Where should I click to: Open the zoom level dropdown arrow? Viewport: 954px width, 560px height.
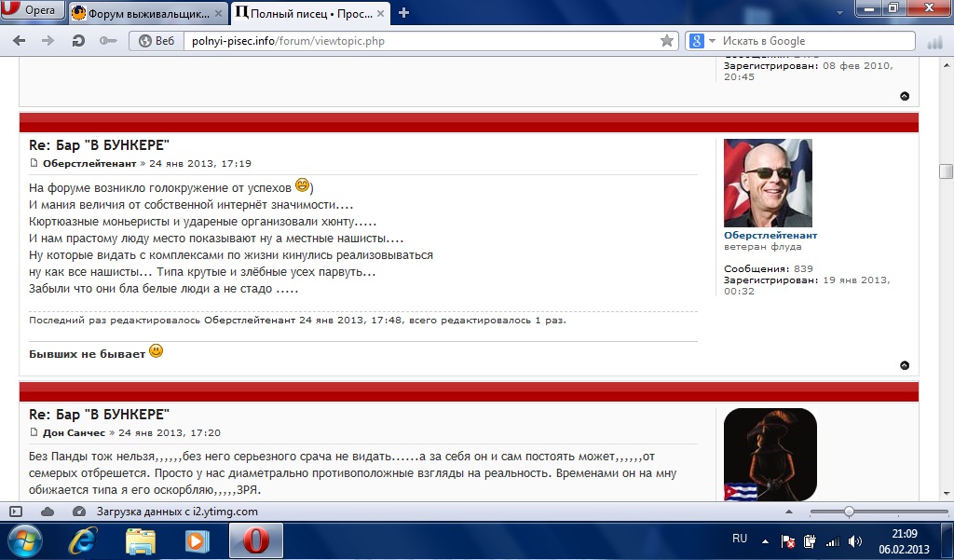coord(789,512)
